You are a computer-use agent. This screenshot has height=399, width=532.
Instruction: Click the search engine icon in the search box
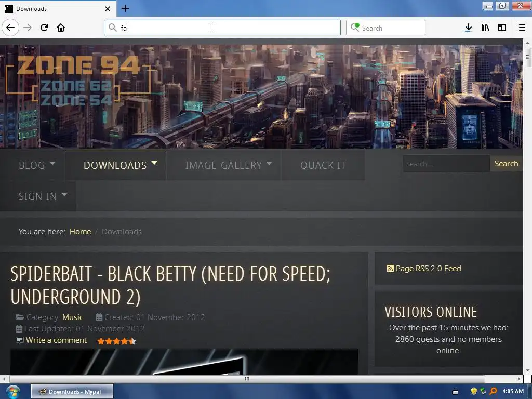tap(355, 27)
